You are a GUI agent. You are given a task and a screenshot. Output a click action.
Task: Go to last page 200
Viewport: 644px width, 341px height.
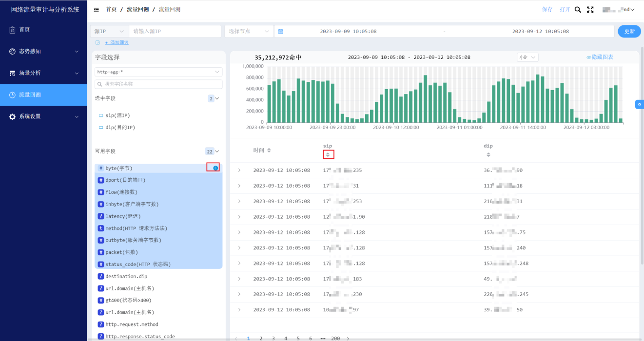click(x=335, y=338)
